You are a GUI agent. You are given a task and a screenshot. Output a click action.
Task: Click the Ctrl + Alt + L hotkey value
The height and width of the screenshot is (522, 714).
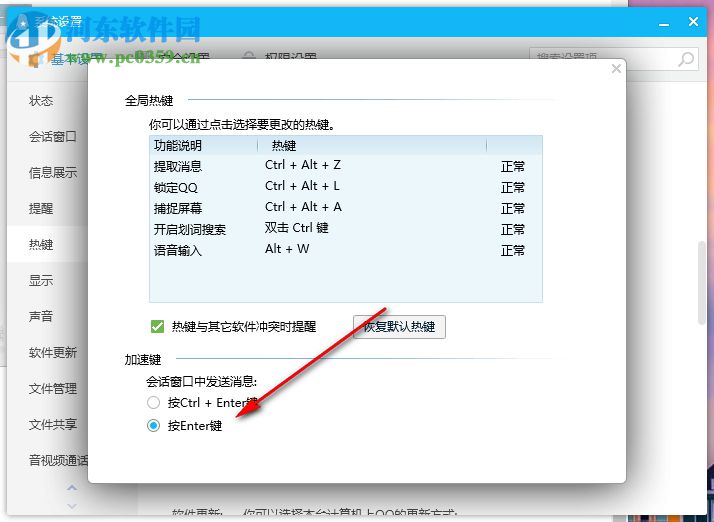click(x=302, y=186)
